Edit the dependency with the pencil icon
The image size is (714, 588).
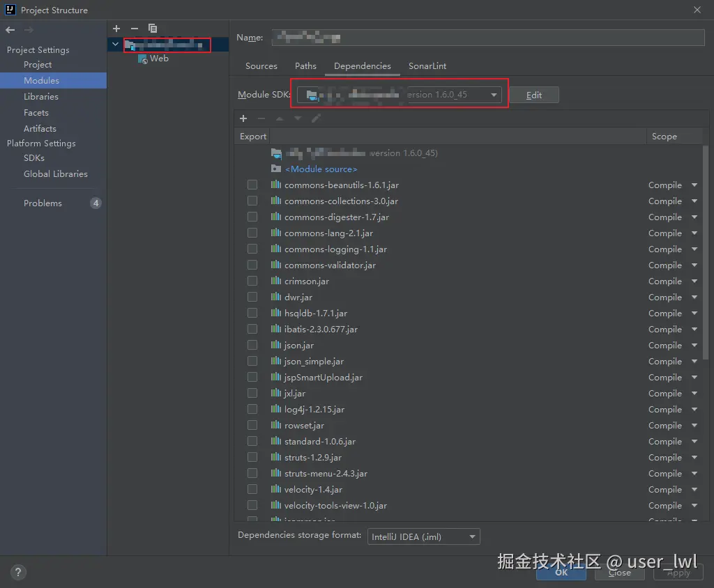pyautogui.click(x=316, y=118)
